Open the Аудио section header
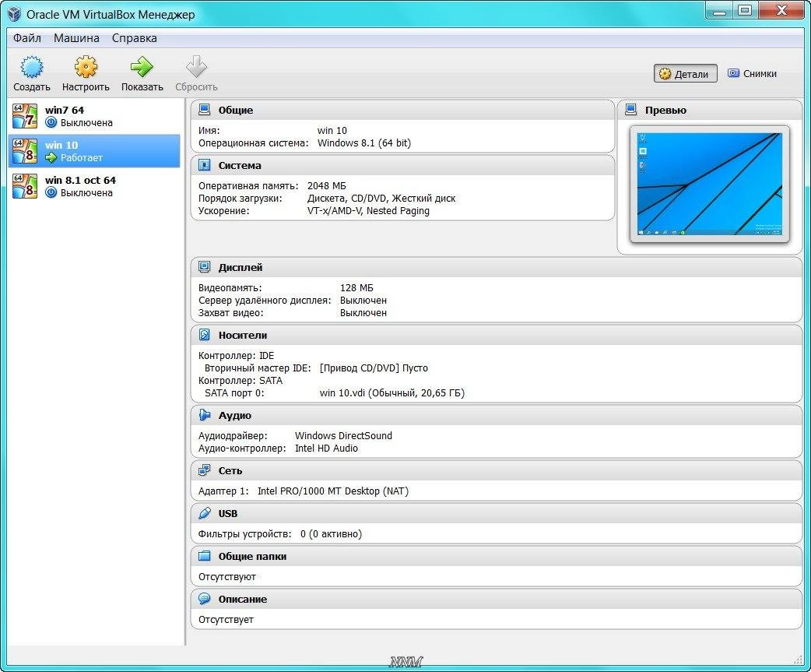Image resolution: width=811 pixels, height=672 pixels. click(x=496, y=415)
